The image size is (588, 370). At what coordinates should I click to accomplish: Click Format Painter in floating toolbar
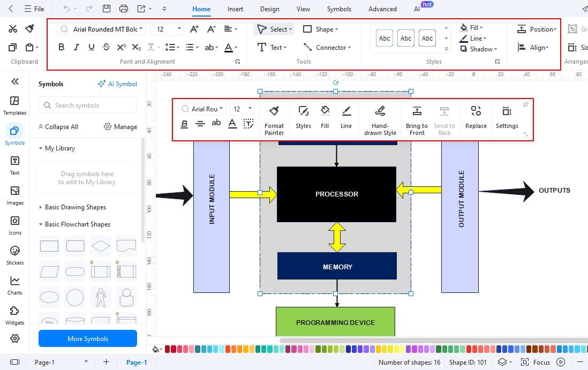tap(274, 120)
